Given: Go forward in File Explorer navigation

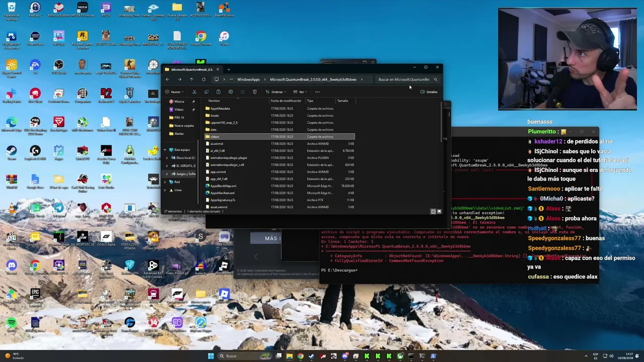Looking at the screenshot, I should click(179, 79).
